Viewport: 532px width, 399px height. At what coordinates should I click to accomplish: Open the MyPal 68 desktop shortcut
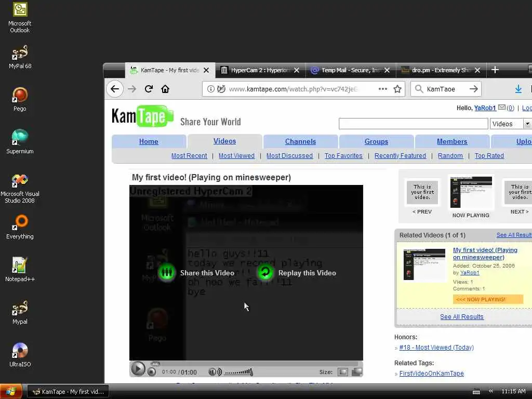point(20,57)
